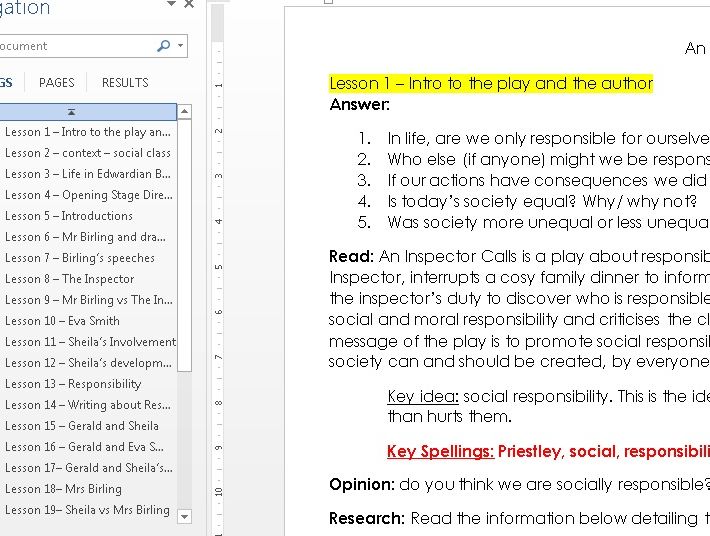The image size is (710, 536).
Task: Go to Lesson 3 – Life in Edwardian heading
Action: (88, 174)
